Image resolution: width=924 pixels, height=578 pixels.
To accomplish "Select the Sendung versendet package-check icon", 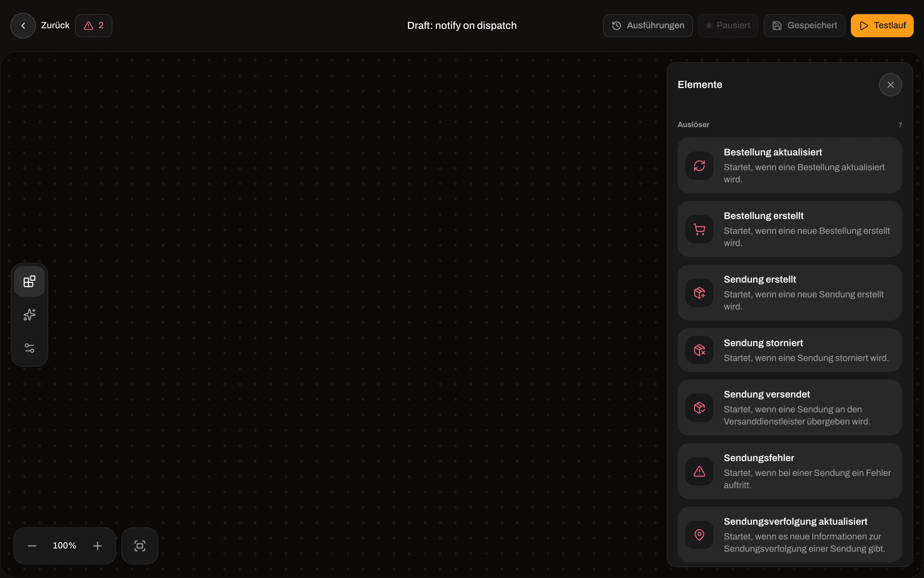I will 699,408.
